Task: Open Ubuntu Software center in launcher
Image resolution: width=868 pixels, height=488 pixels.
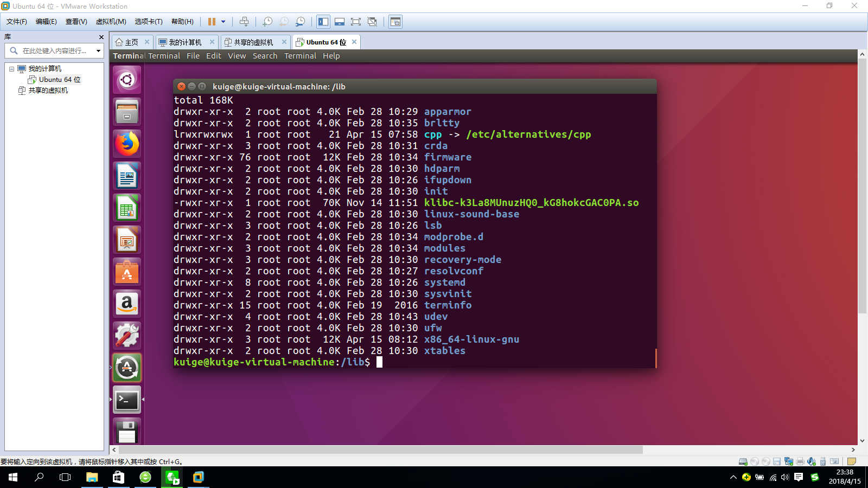Action: pos(127,272)
